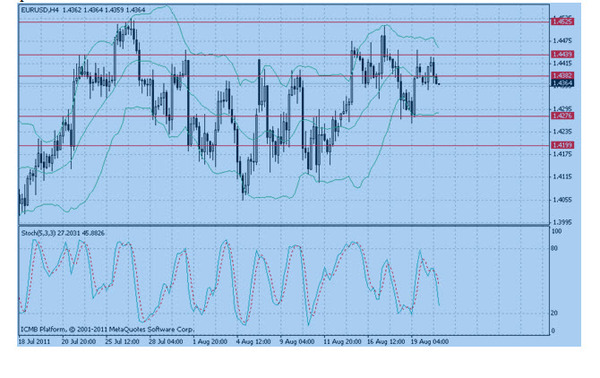600x378 pixels.
Task: Click the 1.3995 price axis value
Action: point(562,222)
